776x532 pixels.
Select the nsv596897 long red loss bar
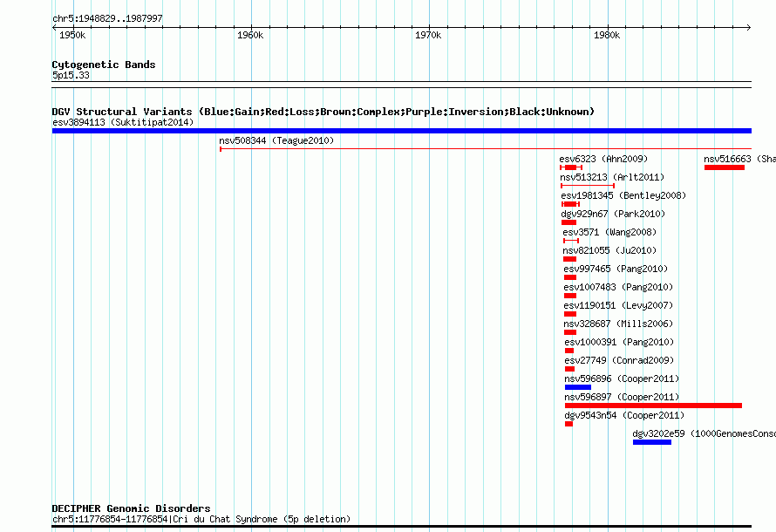pyautogui.click(x=653, y=406)
